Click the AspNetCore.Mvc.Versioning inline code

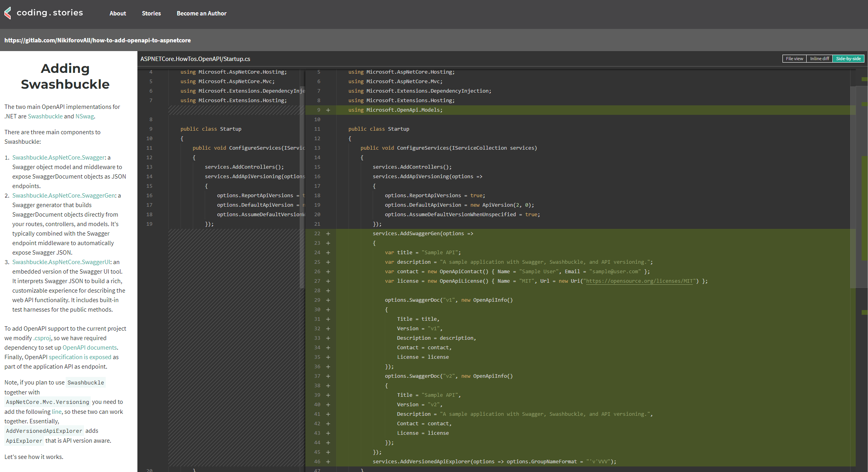[48, 402]
